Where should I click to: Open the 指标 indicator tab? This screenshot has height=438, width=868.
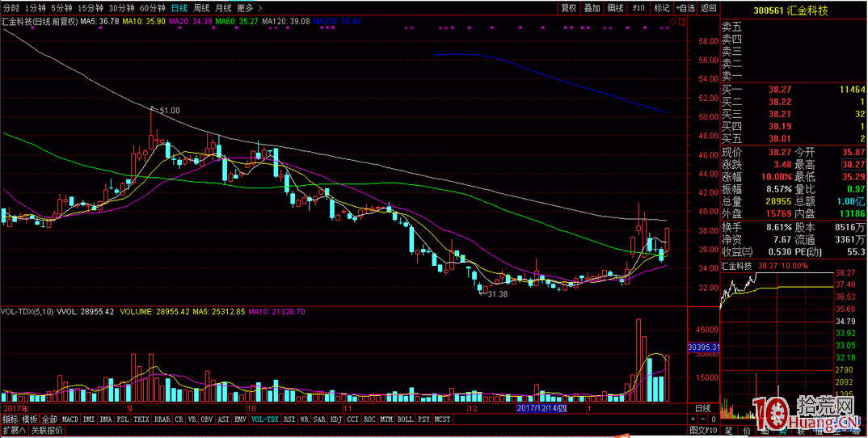[11, 419]
